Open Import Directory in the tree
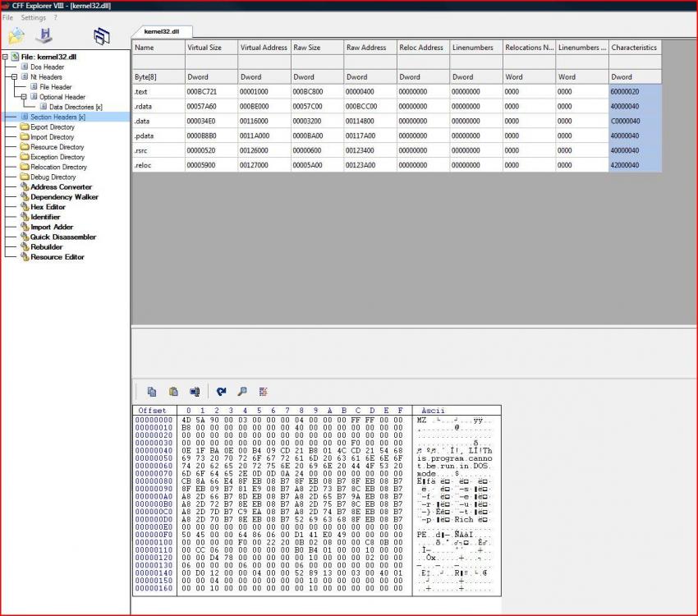 [x=52, y=137]
